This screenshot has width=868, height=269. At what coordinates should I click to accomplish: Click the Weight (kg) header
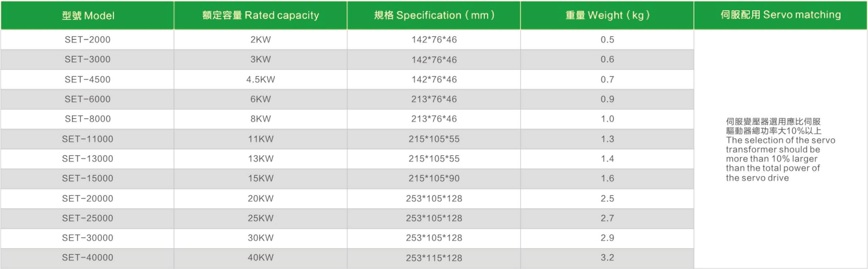tap(607, 15)
